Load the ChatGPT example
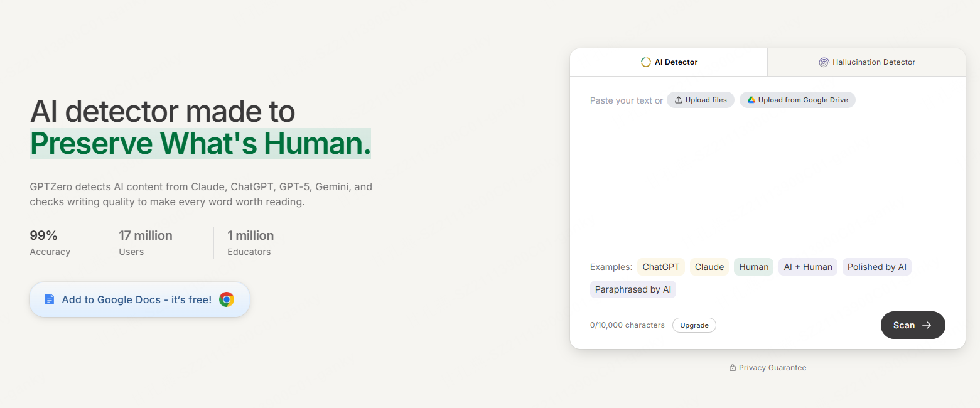This screenshot has width=980, height=408. tap(661, 267)
